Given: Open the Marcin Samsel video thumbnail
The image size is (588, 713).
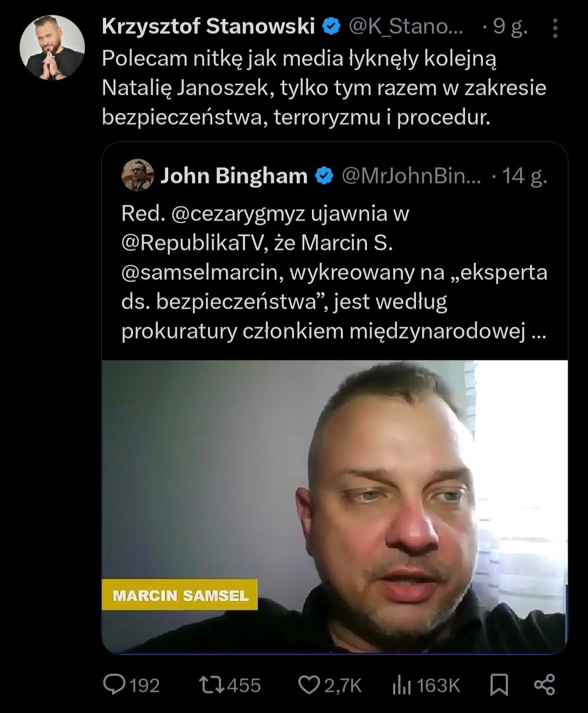Looking at the screenshot, I should click(335, 507).
